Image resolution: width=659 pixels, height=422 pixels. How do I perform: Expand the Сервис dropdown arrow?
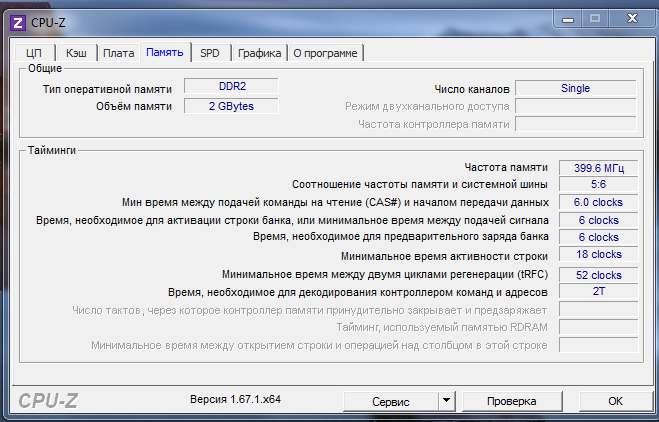click(x=446, y=401)
